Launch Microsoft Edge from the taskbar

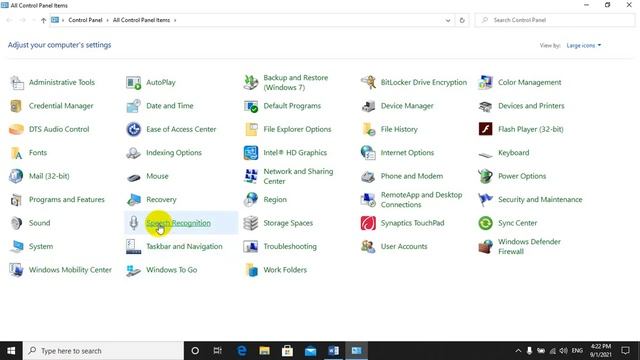coord(242,351)
